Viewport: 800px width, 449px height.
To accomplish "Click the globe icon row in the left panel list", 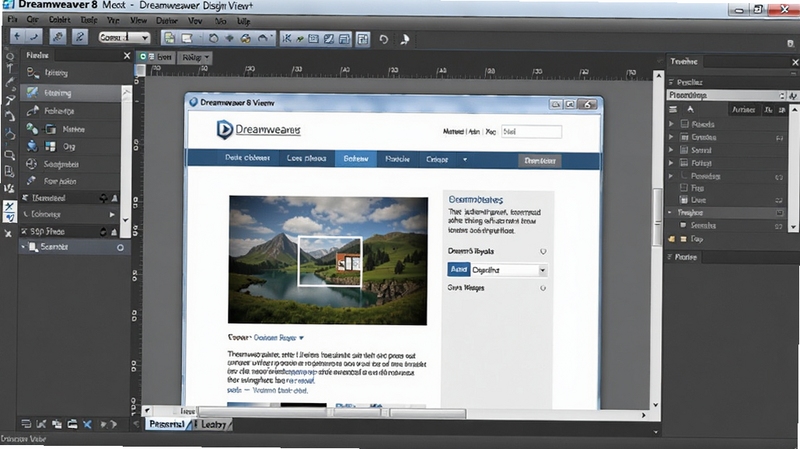I will click(x=70, y=164).
